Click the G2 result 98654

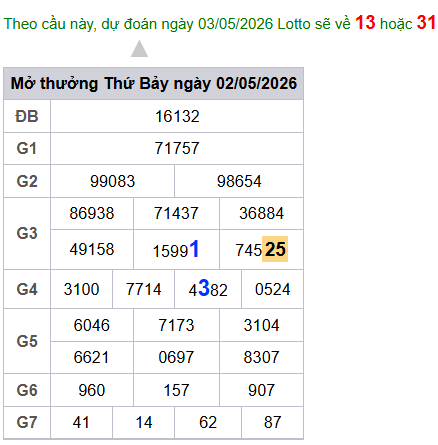click(x=239, y=181)
